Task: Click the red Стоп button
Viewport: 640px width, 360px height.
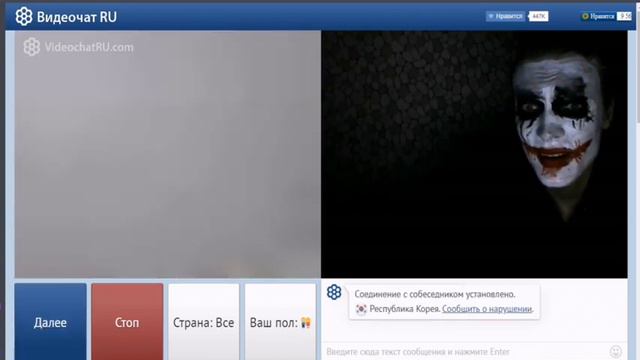Action: pos(127,322)
